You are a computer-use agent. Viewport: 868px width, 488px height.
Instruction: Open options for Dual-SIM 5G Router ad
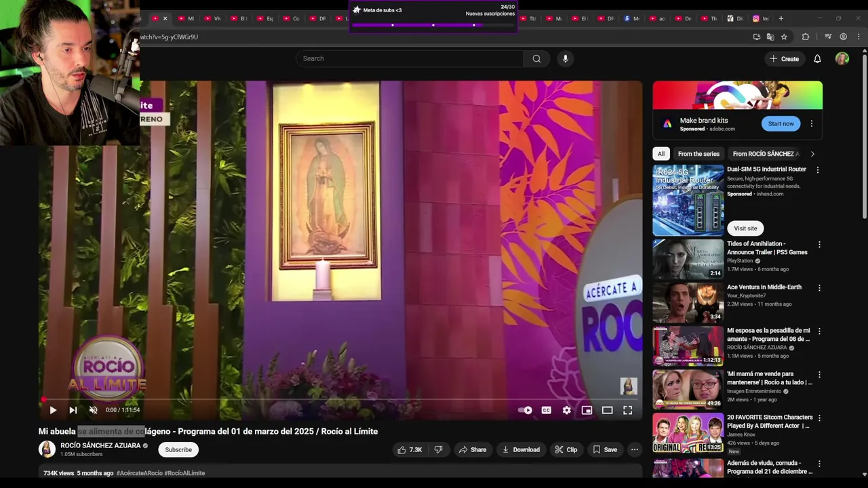818,170
